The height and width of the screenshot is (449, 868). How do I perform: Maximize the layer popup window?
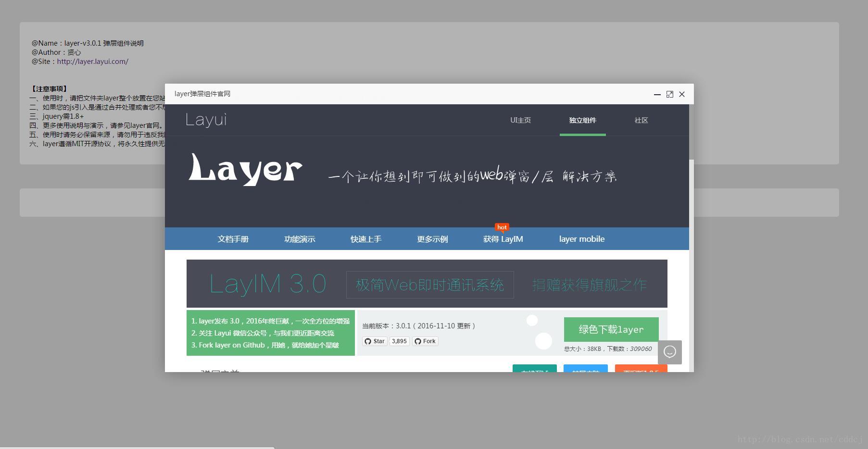tap(669, 94)
